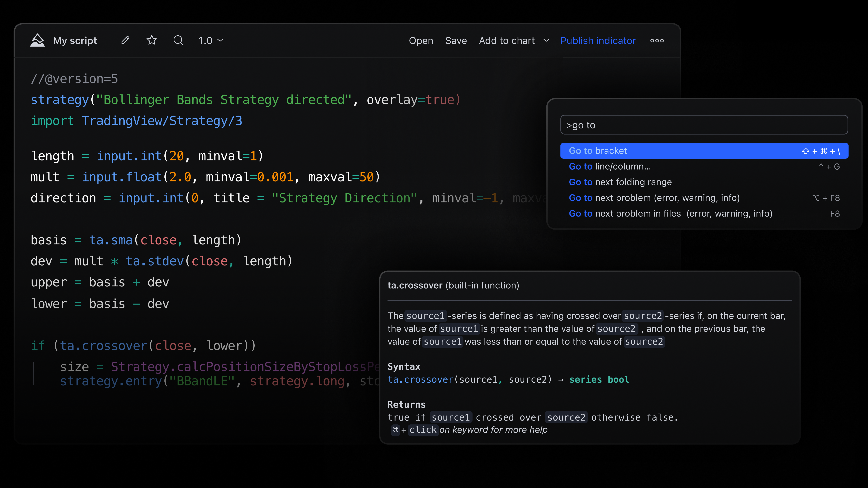This screenshot has height=488, width=868.
Task: Click ta.crossover in the if statement
Action: [x=104, y=346]
